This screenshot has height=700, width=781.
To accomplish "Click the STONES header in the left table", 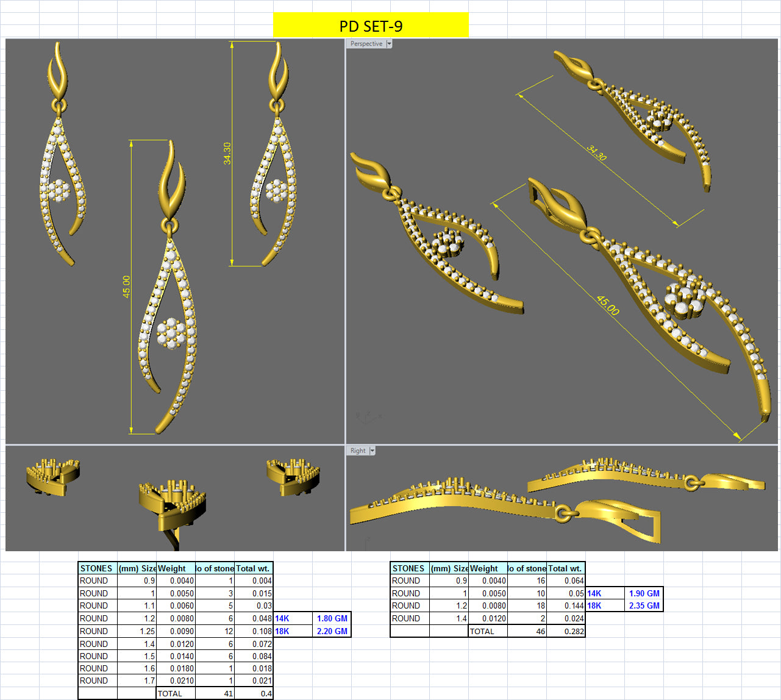I will [x=96, y=568].
